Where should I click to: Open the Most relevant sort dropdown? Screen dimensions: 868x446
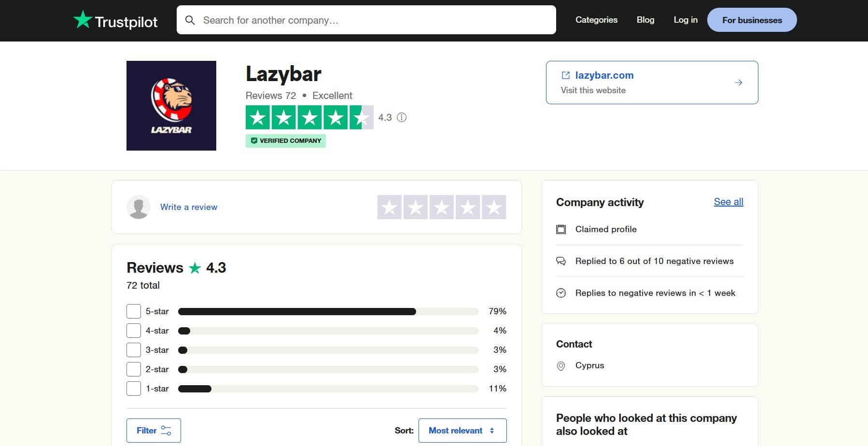462,430
